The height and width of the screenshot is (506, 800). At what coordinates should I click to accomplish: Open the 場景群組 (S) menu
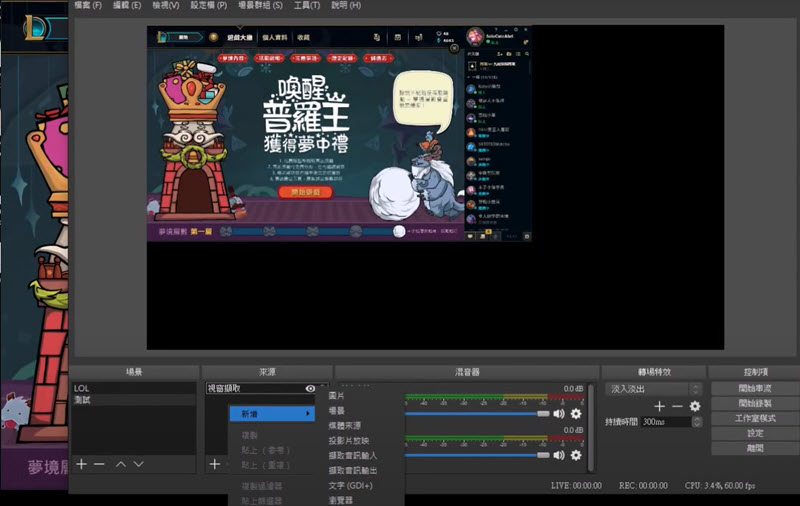[x=260, y=5]
